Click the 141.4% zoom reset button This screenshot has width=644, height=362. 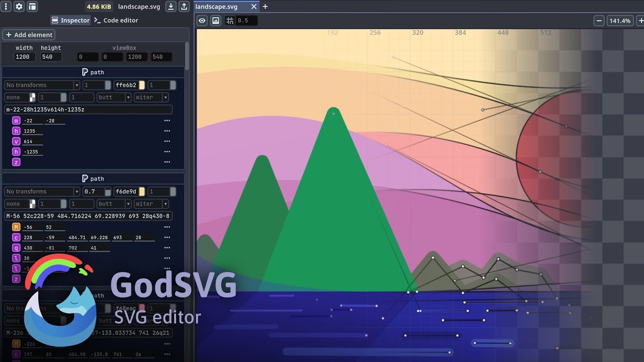click(x=619, y=21)
